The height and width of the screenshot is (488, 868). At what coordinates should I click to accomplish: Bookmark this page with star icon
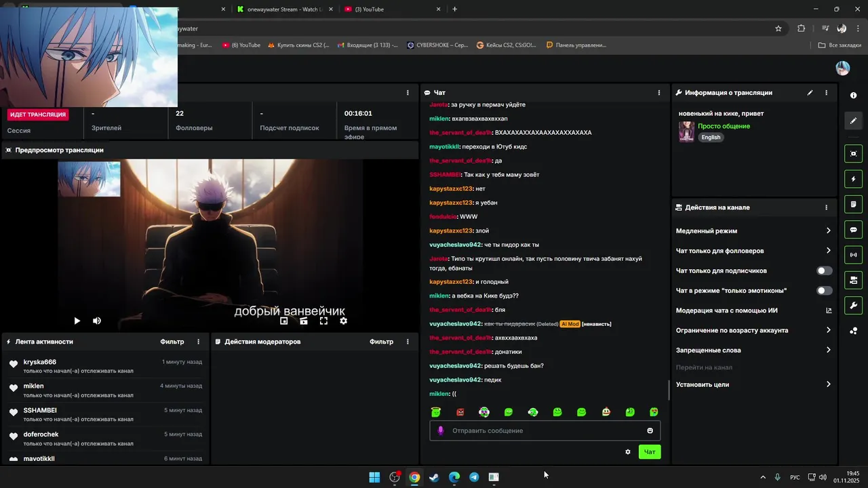click(x=778, y=28)
